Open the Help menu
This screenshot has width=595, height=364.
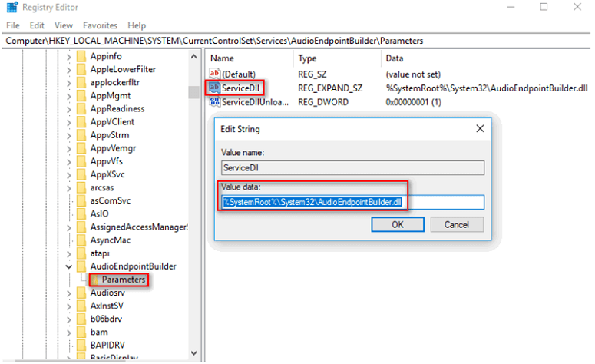(x=137, y=25)
